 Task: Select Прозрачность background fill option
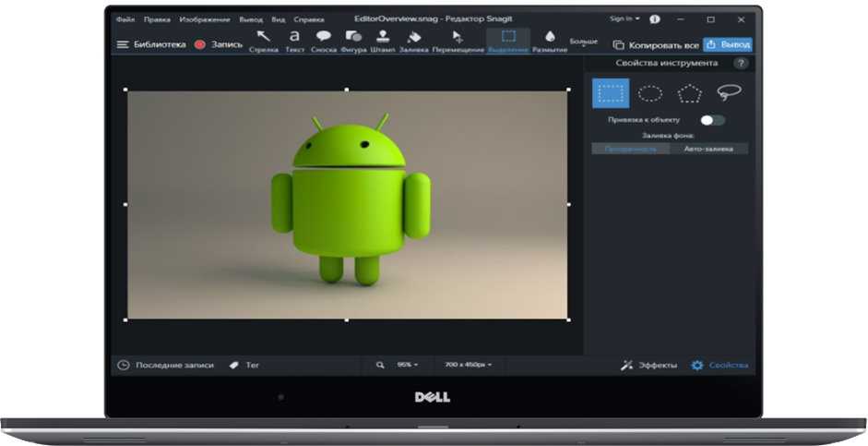631,149
